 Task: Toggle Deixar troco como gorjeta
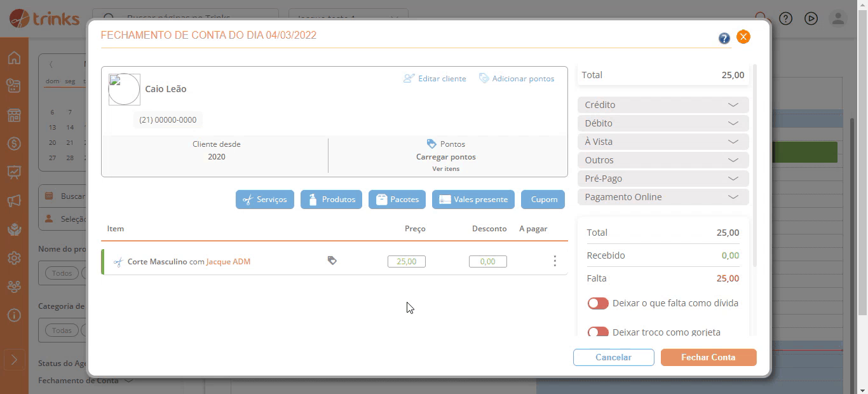[598, 331]
